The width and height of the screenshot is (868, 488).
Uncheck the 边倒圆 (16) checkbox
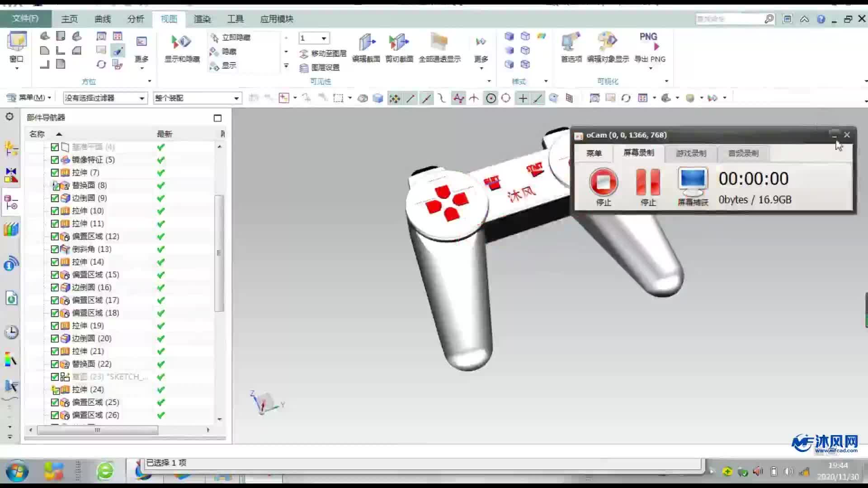pos(55,287)
